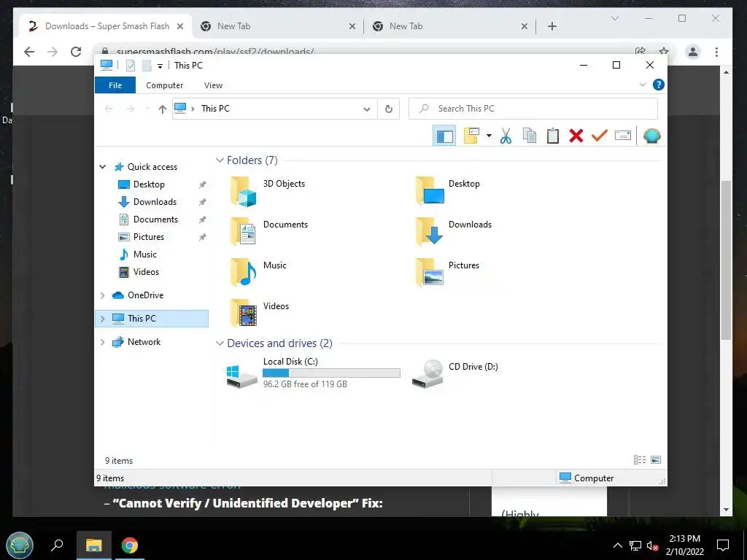
Task: Open the dropdown arrow beside the sticky icon
Action: 489,136
